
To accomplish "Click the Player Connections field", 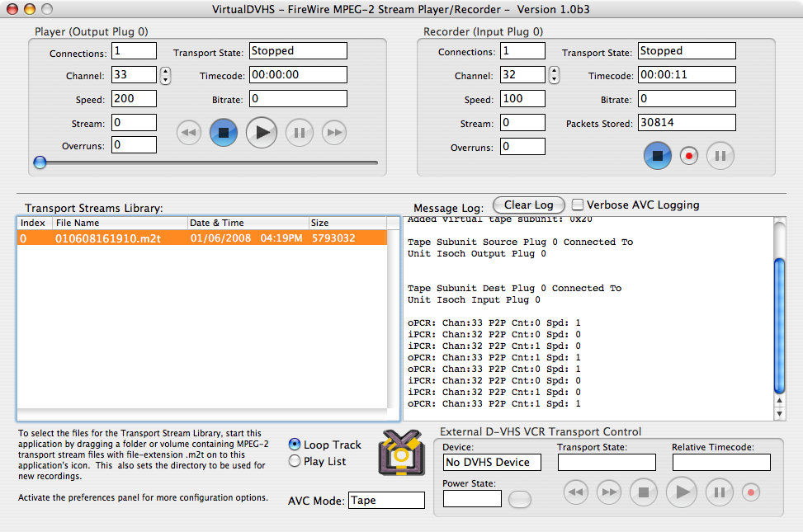I will point(135,50).
